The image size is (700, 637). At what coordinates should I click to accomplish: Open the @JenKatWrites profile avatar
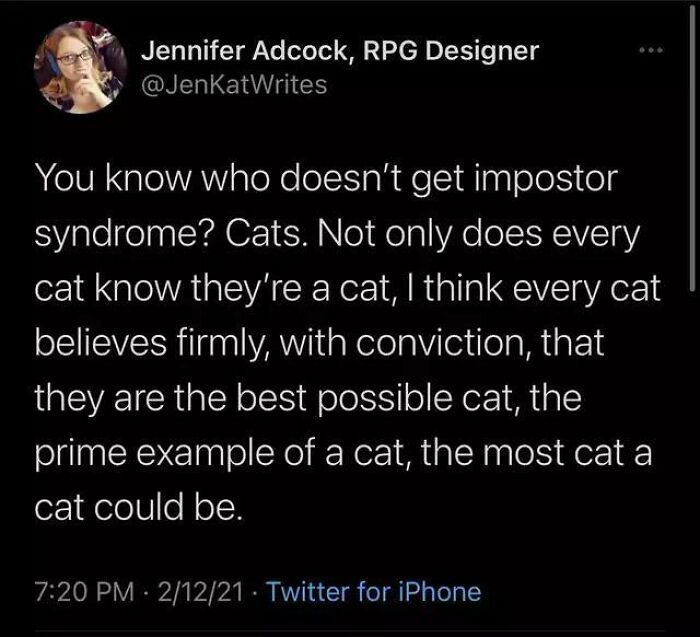point(81,67)
